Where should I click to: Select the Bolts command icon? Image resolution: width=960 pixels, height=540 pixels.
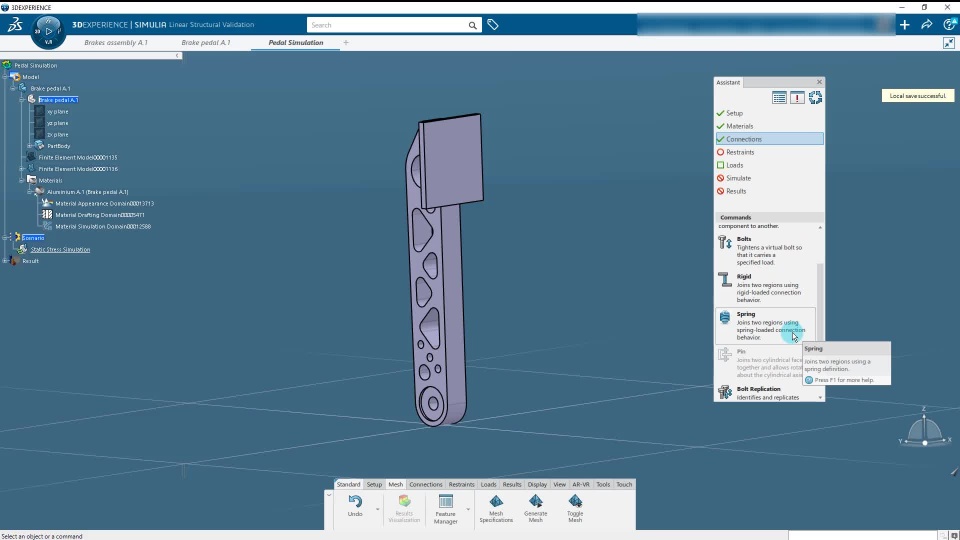point(725,242)
